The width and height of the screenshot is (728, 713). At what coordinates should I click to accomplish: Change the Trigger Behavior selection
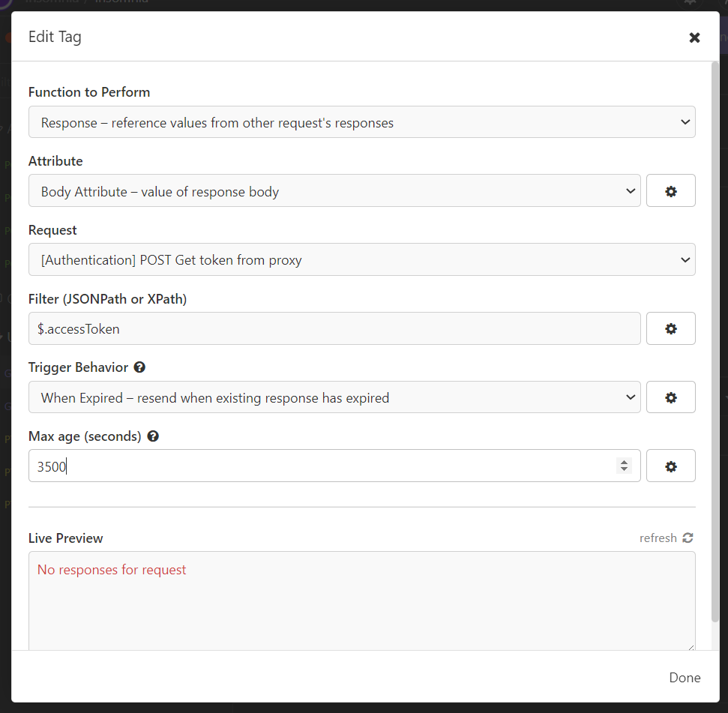(x=334, y=397)
